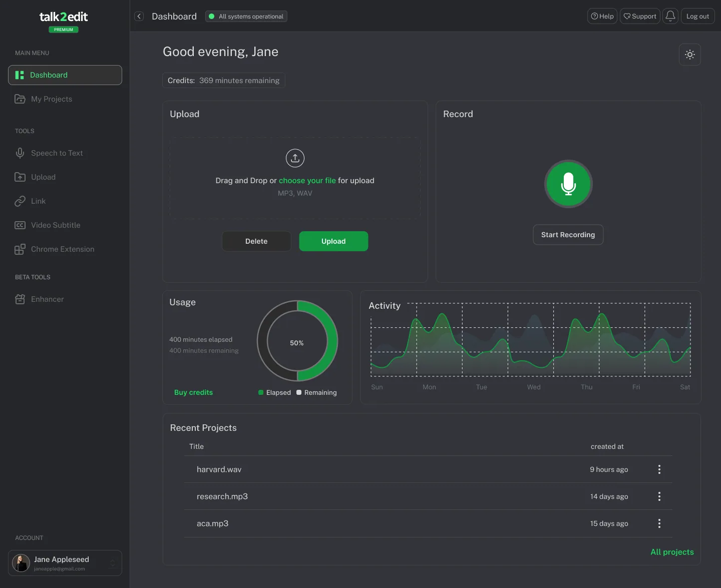Click Delete button in Upload card
This screenshot has height=588, width=721.
click(256, 241)
